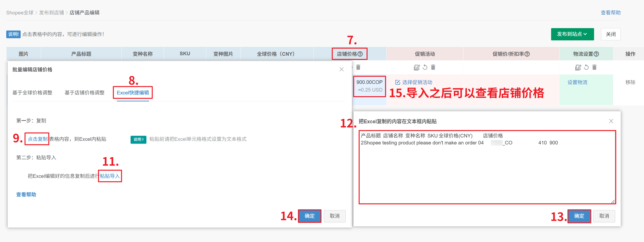Go to 发布到店铺 in breadcrumb
The width and height of the screenshot is (644, 242).
click(x=52, y=12)
